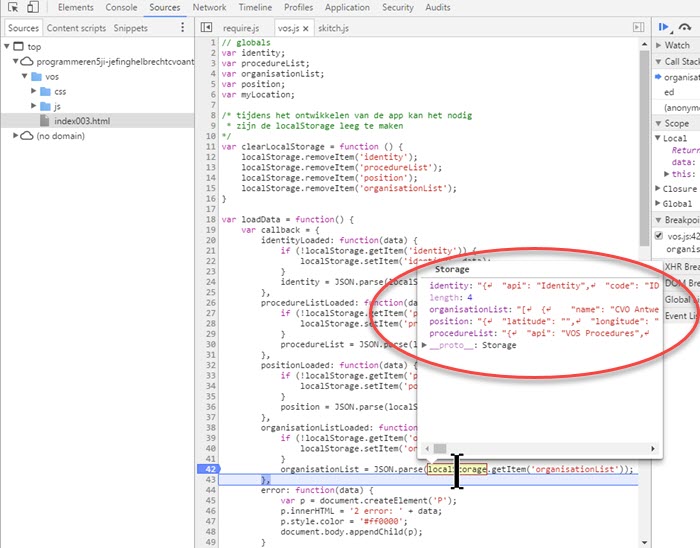The height and width of the screenshot is (548, 700).
Task: Expand the (no domain) node
Action: (16, 135)
